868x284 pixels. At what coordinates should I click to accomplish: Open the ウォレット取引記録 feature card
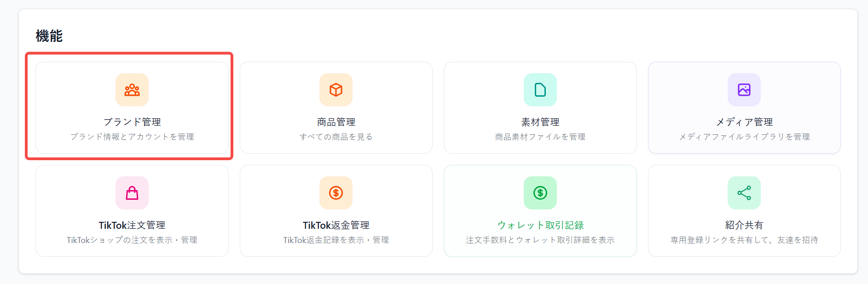click(x=540, y=211)
